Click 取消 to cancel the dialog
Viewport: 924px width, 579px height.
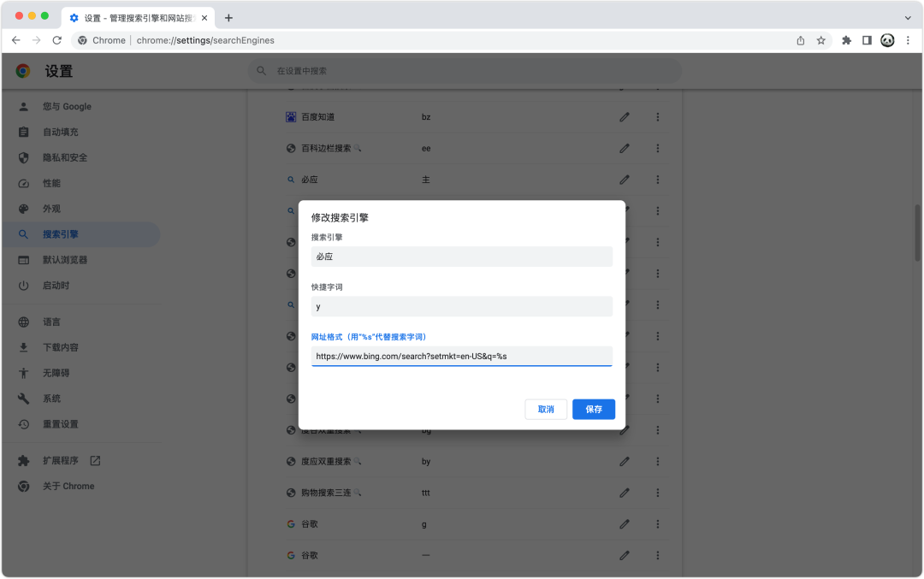click(x=546, y=410)
